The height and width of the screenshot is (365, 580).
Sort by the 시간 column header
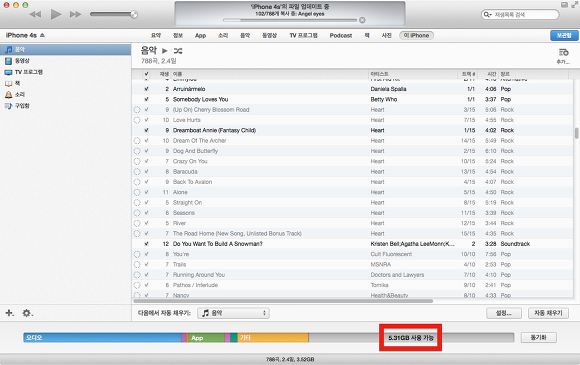[x=488, y=74]
